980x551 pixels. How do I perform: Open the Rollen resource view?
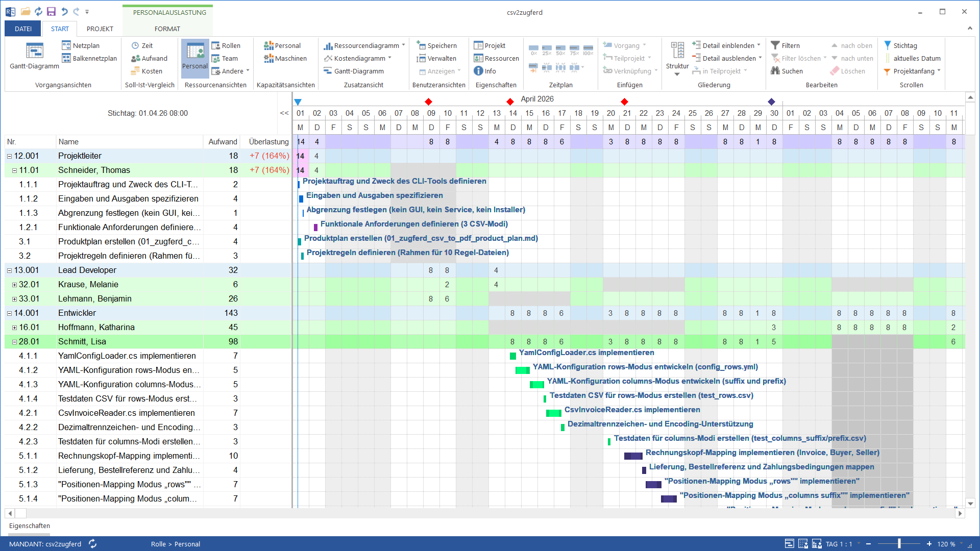[226, 45]
